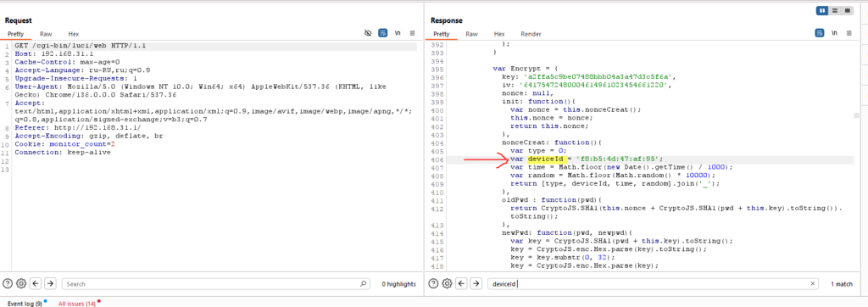This screenshot has height=307, width=868.
Task: Click the Cookie: monitor_count=2 line
Action: click(64, 143)
